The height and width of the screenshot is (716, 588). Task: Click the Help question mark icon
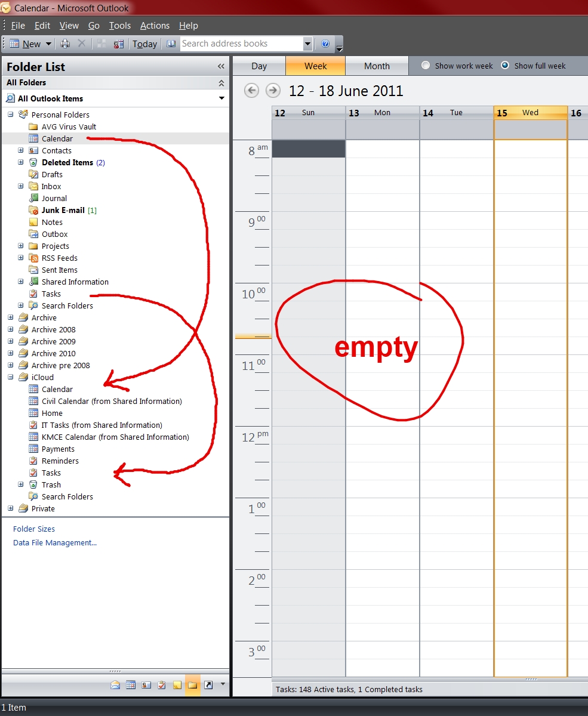pos(325,44)
